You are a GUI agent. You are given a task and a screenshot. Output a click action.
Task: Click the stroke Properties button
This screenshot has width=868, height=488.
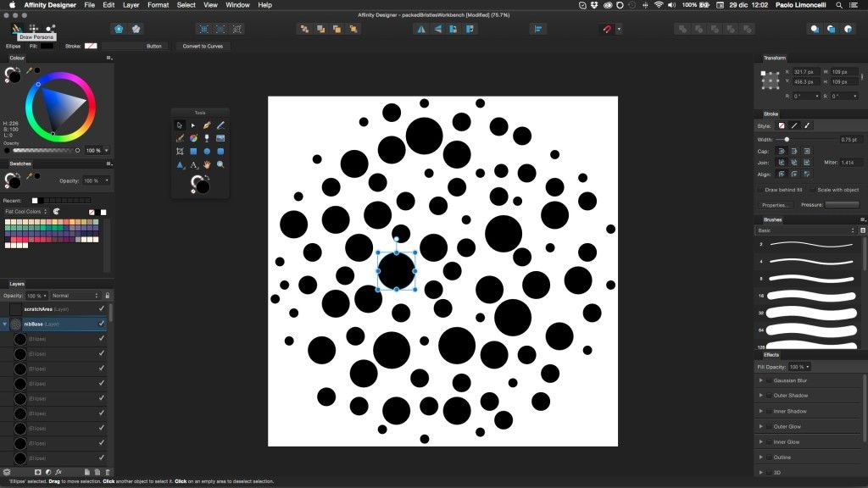[775, 205]
